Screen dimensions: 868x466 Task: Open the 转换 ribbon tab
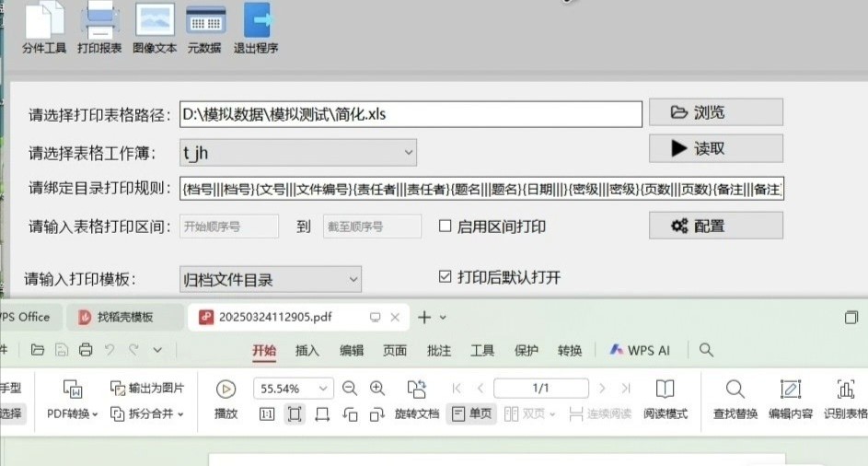coord(570,350)
